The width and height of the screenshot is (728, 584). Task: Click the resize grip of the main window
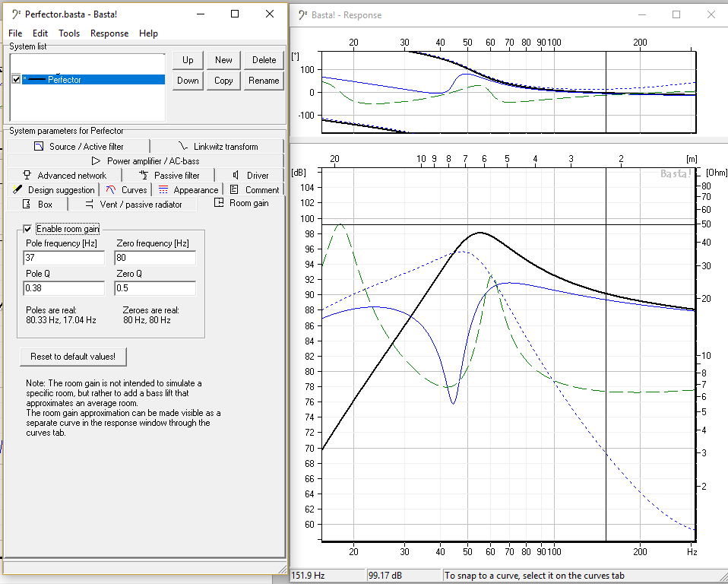(x=282, y=569)
